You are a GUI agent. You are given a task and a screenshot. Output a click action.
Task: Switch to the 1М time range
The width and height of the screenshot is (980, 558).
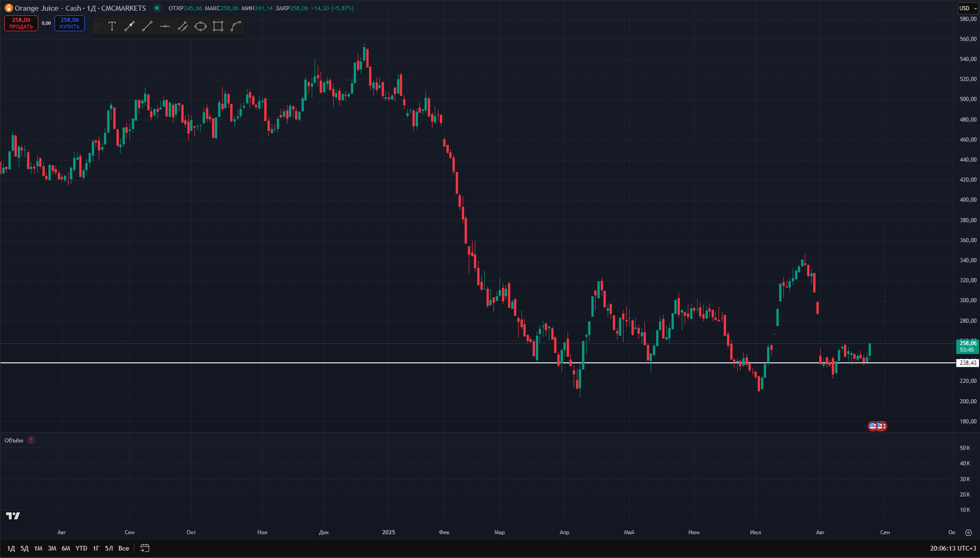(x=38, y=548)
